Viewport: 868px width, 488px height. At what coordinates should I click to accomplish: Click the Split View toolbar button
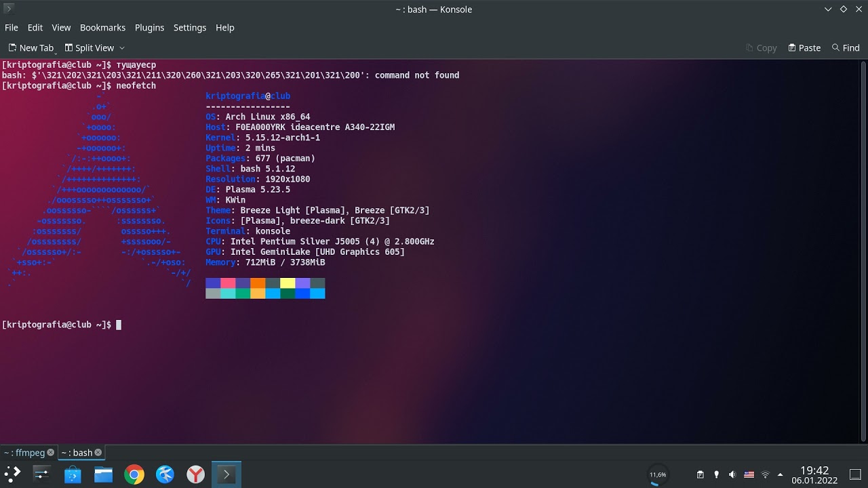[90, 48]
